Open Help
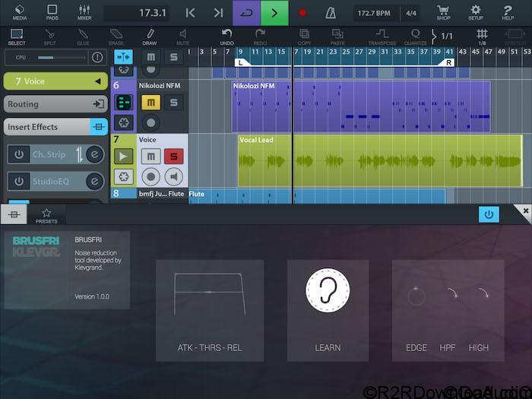532x399 pixels. click(x=508, y=13)
